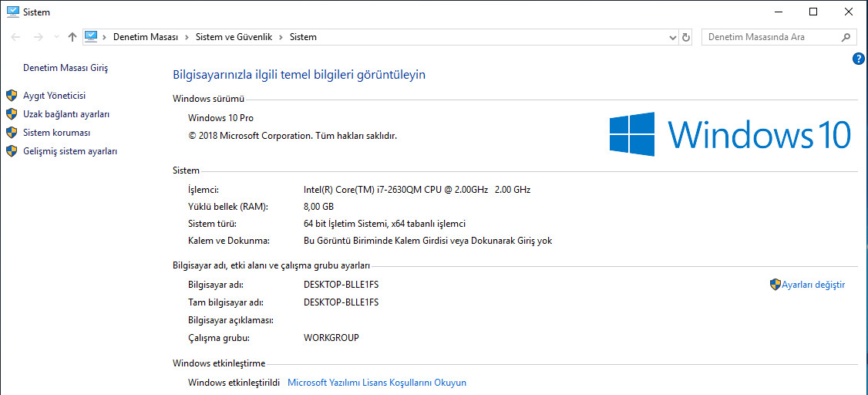Image resolution: width=868 pixels, height=395 pixels.
Task: Click the shield icon beside Ayarları değiştir
Action: pos(775,285)
